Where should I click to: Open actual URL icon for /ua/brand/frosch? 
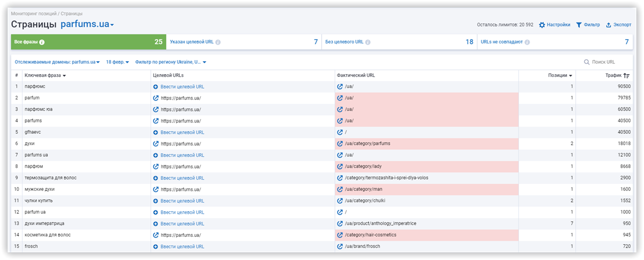point(340,247)
